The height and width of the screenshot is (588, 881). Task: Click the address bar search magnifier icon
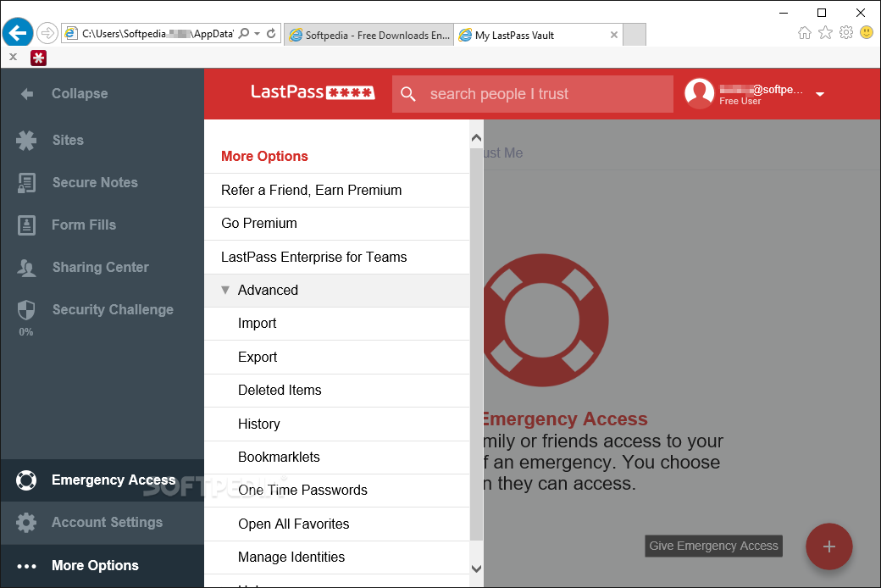coord(243,34)
